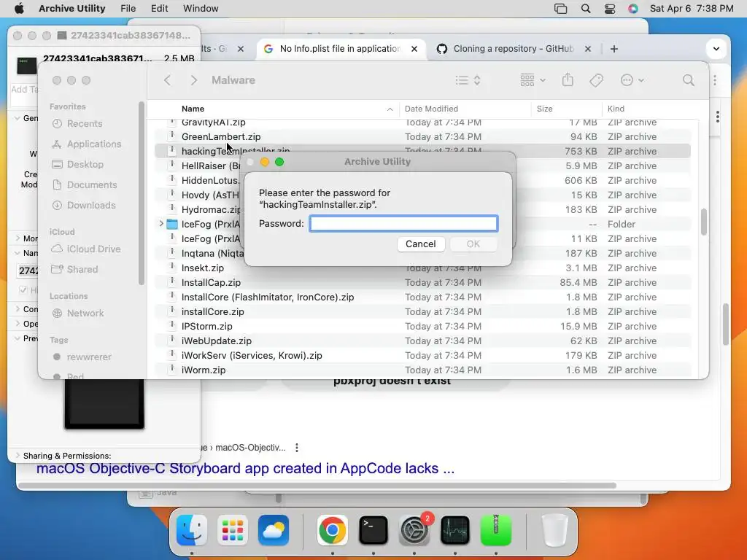Open the Finder list view switcher
Viewport: 747px width, 560px height.
[x=468, y=80]
